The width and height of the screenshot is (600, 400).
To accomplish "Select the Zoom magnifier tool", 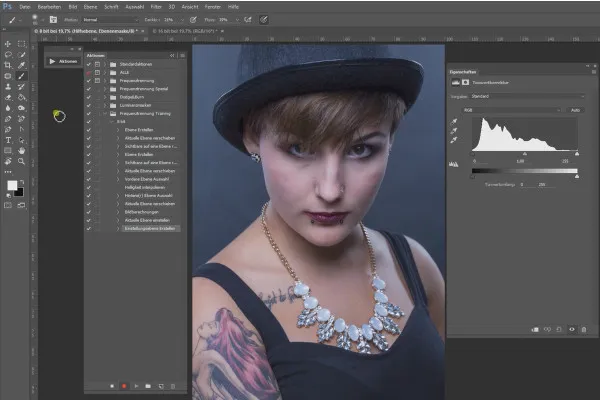I will pos(21,161).
